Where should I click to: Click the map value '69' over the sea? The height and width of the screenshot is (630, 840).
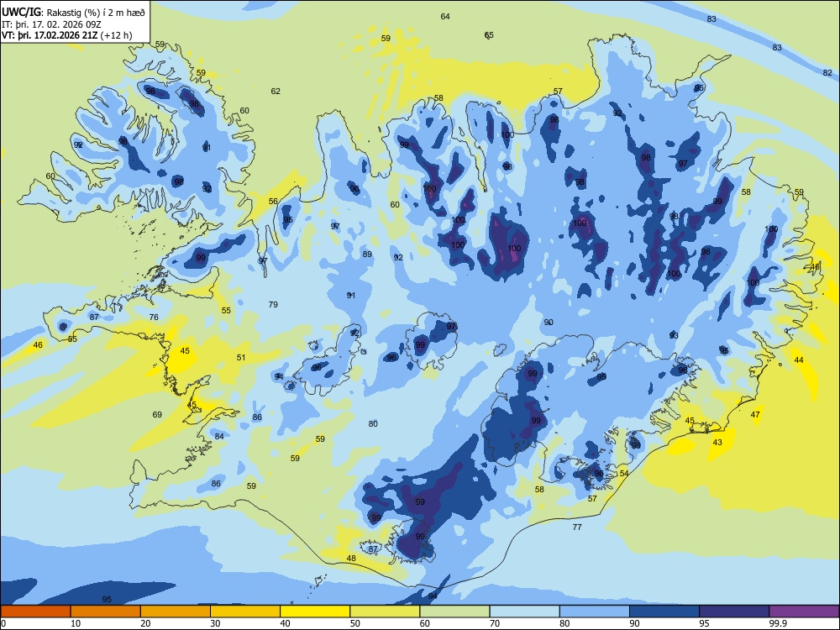[x=157, y=414]
